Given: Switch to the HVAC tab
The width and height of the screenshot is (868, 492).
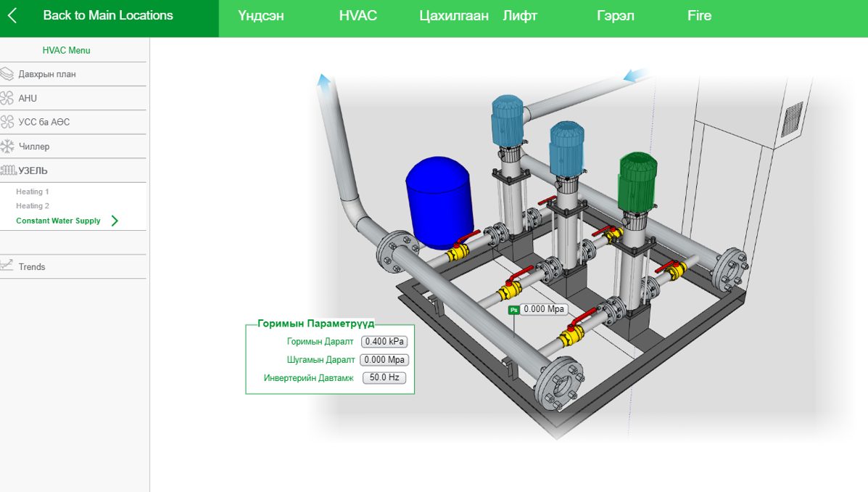Looking at the screenshot, I should tap(357, 15).
